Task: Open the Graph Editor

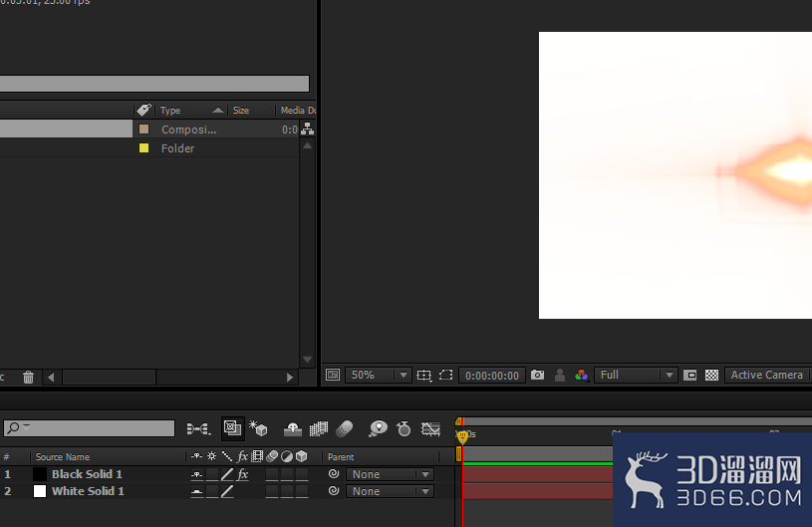Action: [430, 428]
